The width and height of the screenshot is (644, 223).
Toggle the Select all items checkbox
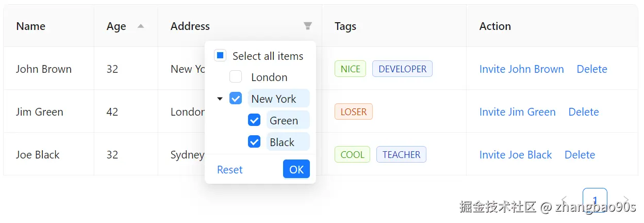pos(220,56)
